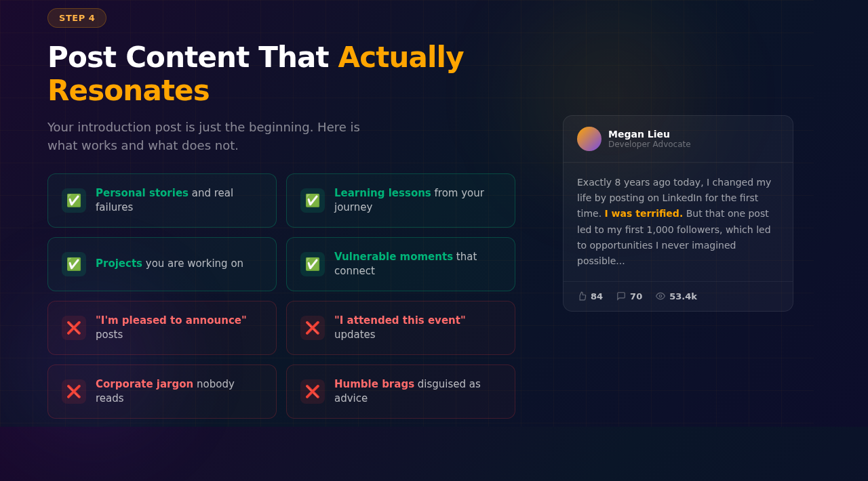Select the Projects you are working on card
Image resolution: width=868 pixels, height=481 pixels.
coord(162,264)
